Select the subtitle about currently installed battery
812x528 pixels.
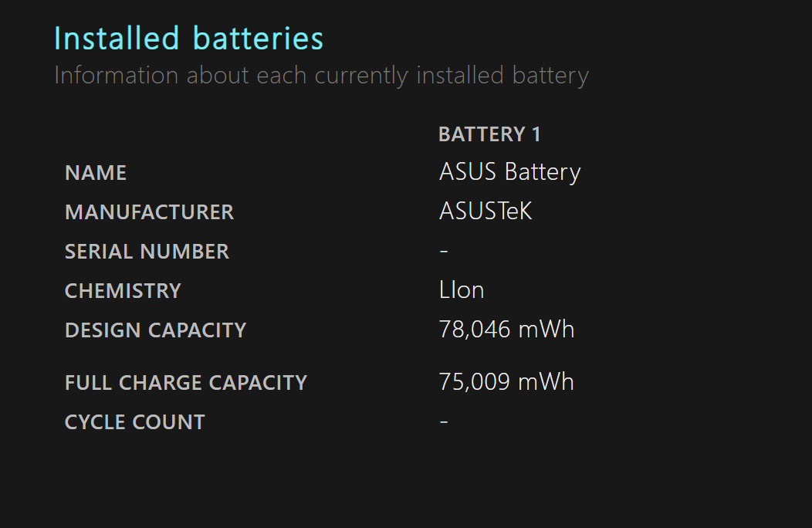tap(322, 76)
